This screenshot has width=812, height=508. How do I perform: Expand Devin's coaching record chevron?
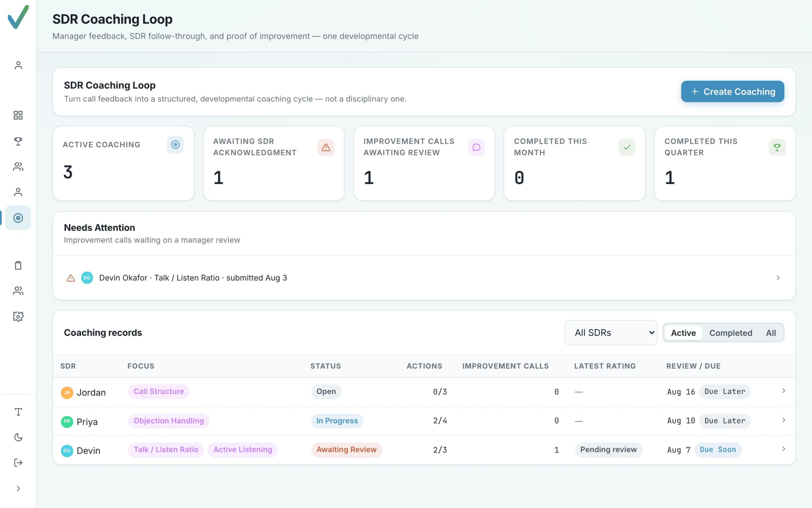pos(783,449)
